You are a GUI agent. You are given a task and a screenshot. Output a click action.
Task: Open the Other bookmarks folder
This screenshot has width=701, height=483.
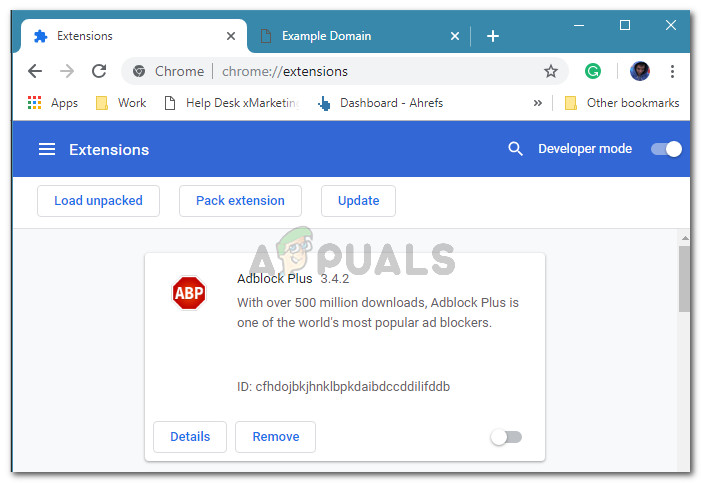pos(622,103)
